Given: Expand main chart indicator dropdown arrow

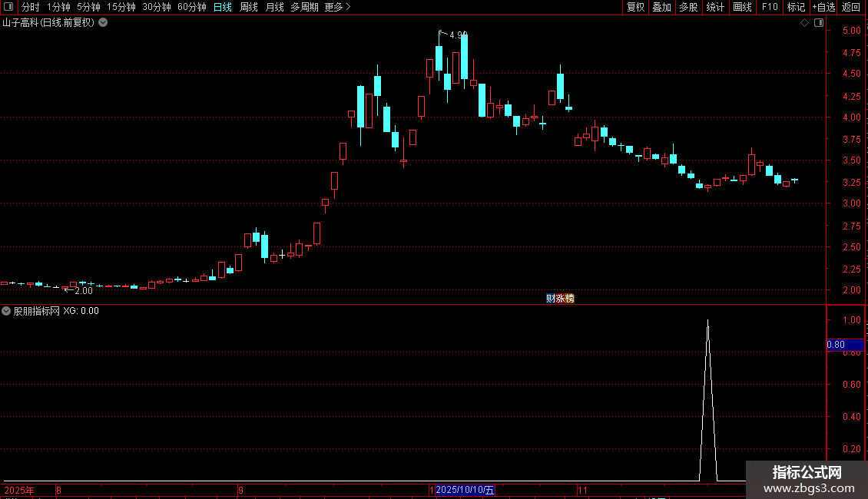Looking at the screenshot, I should tap(103, 23).
